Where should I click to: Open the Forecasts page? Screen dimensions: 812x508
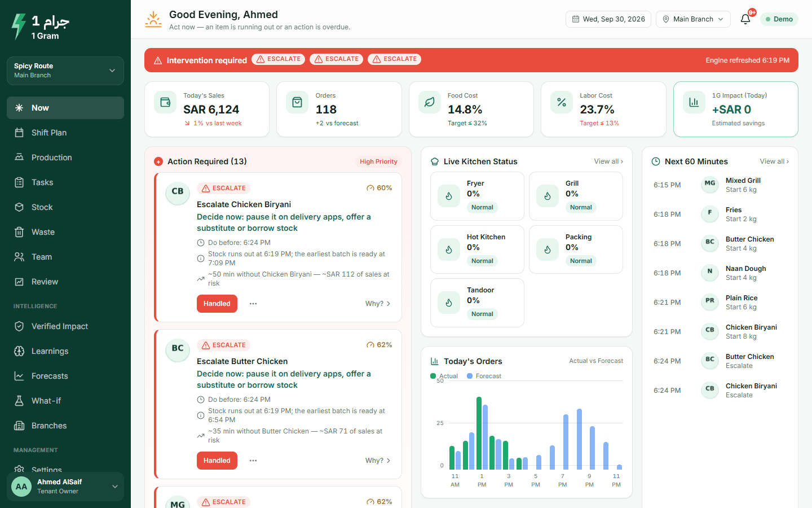[x=65, y=376]
